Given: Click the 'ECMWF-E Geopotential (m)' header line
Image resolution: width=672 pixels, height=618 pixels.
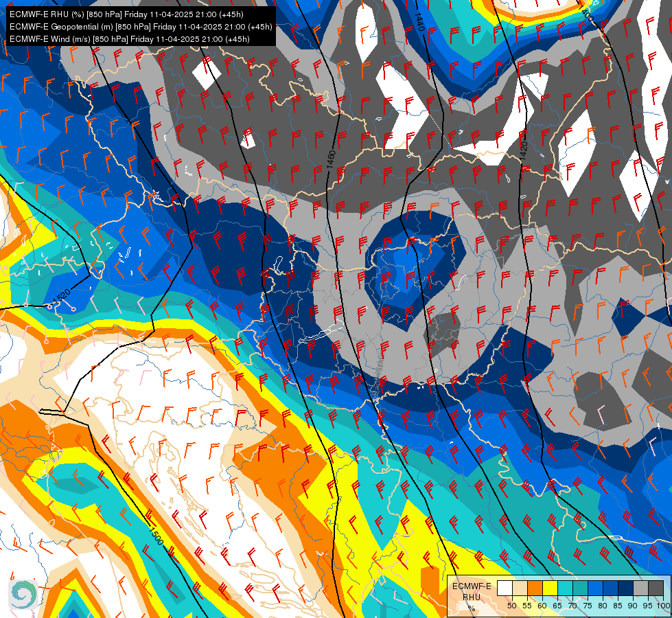Looking at the screenshot, I should (141, 27).
